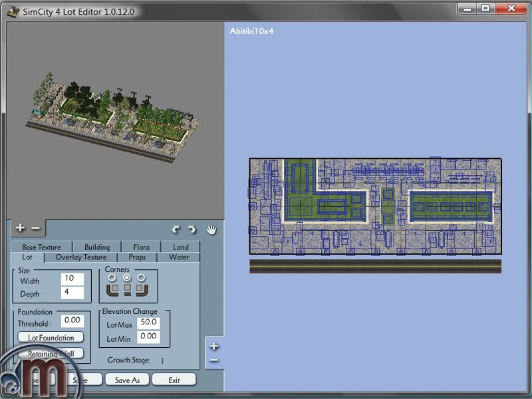Rotate the 3D view clockwise
Image resolution: width=532 pixels, height=399 pixels.
[x=192, y=230]
